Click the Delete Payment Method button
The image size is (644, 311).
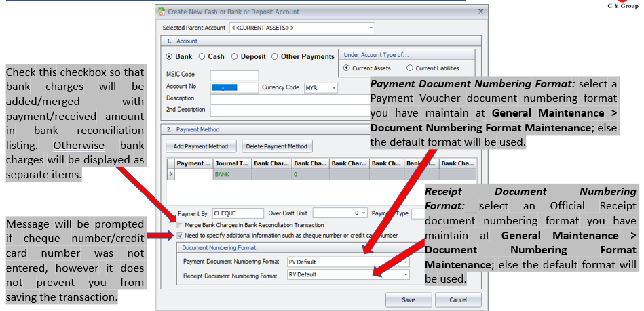[x=276, y=146]
